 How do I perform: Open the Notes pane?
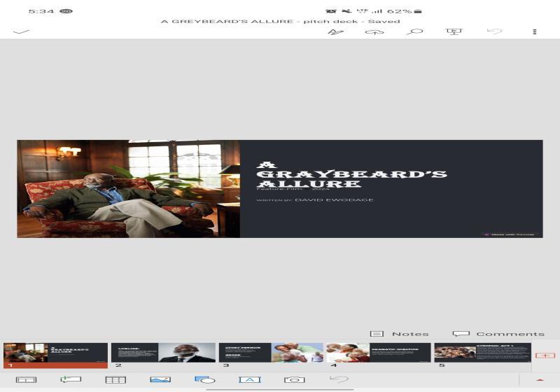pyautogui.click(x=400, y=334)
